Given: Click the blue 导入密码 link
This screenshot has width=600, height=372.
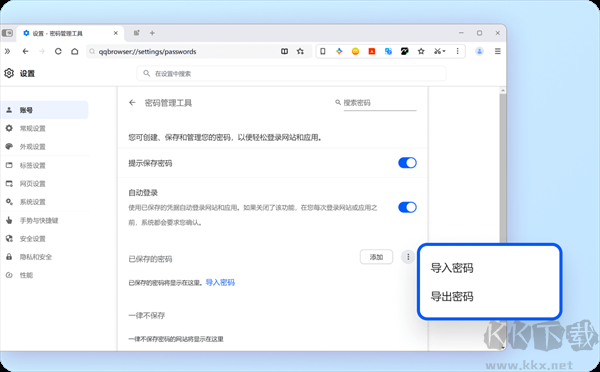Looking at the screenshot, I should point(220,282).
